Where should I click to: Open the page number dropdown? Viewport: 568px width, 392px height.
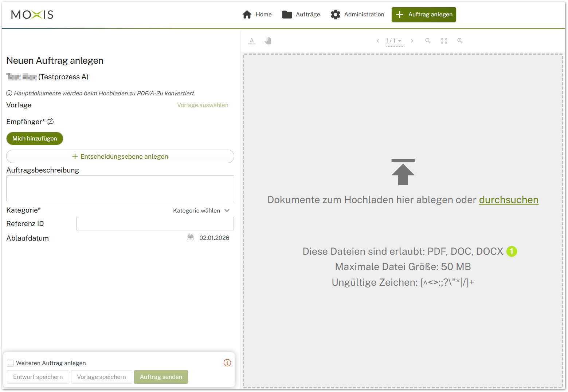(x=394, y=41)
